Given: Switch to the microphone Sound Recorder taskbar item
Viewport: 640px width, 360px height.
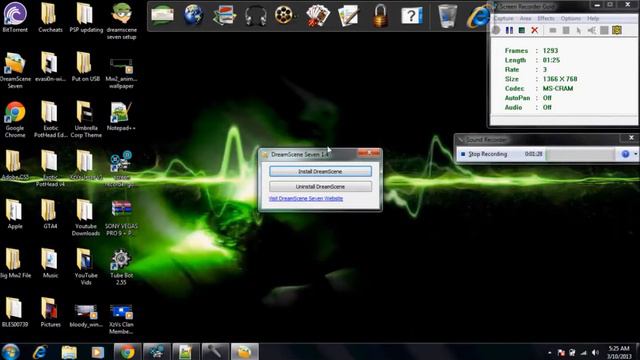Looking at the screenshot, I should 215,352.
